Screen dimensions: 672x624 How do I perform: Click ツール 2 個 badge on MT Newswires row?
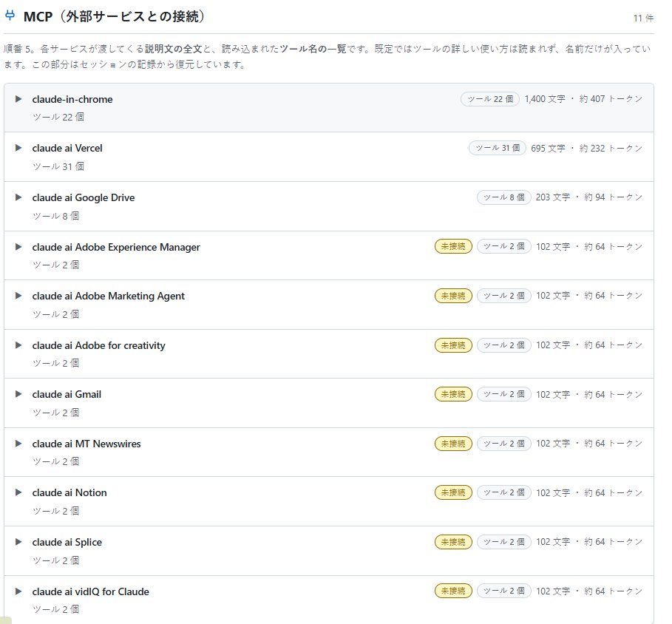[503, 443]
